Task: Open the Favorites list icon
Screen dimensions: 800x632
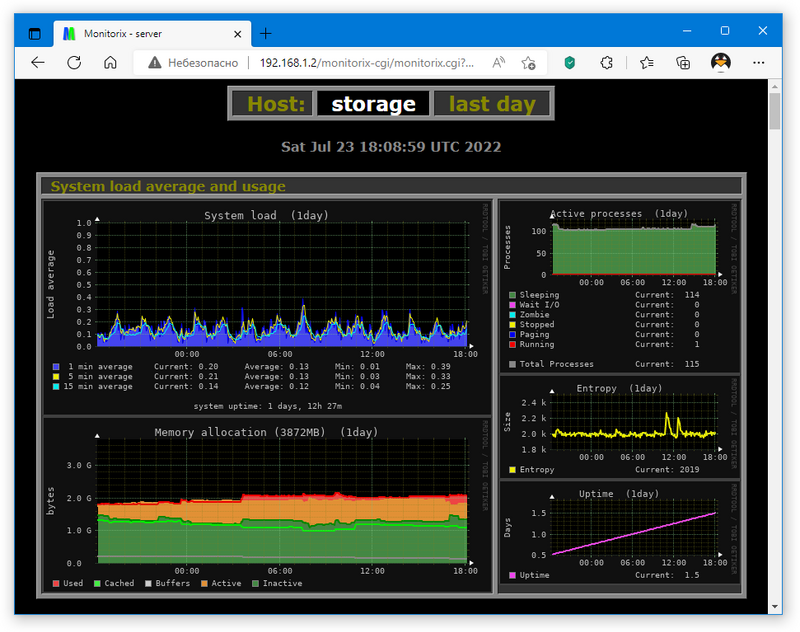Action: click(646, 63)
